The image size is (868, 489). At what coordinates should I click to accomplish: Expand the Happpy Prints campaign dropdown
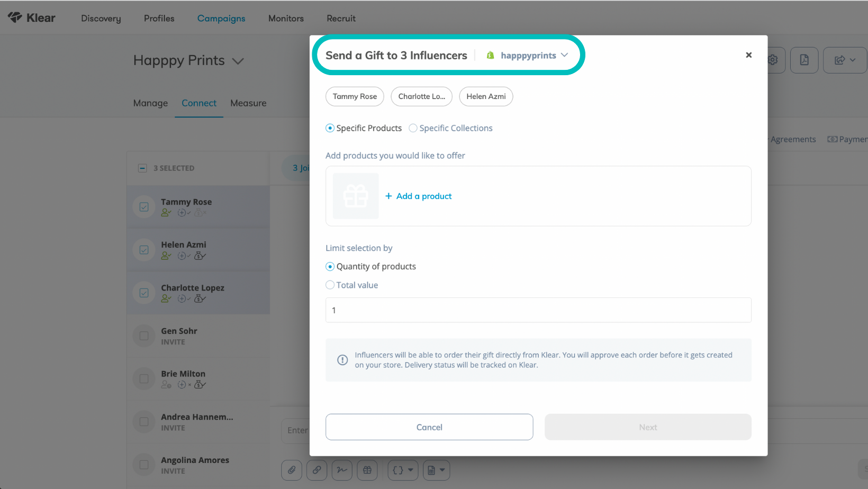click(x=238, y=61)
